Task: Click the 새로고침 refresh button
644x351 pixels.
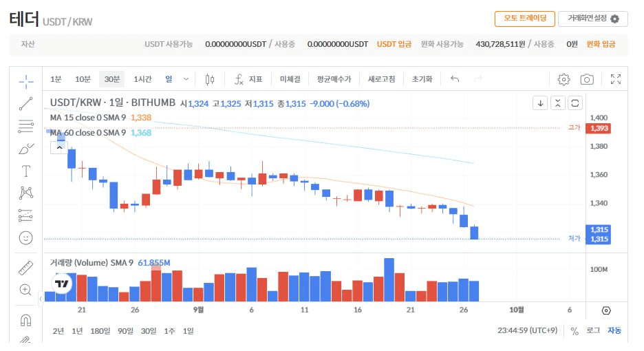Action: point(382,79)
